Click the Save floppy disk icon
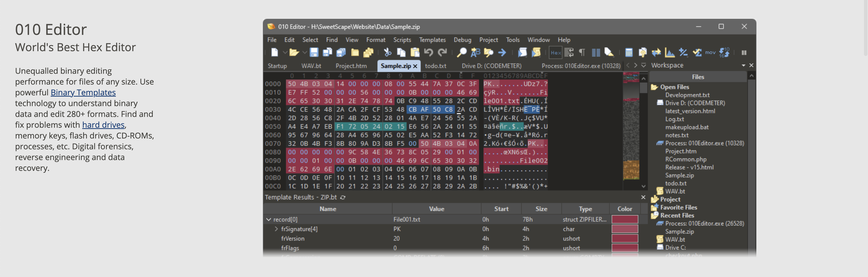This screenshot has width=868, height=277. click(x=314, y=52)
